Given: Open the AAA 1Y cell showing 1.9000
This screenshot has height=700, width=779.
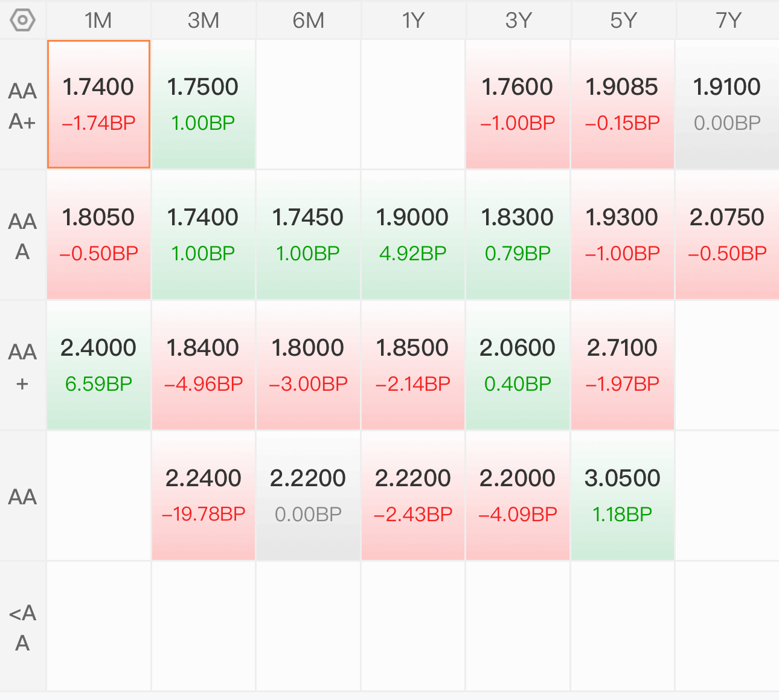Looking at the screenshot, I should [413, 235].
